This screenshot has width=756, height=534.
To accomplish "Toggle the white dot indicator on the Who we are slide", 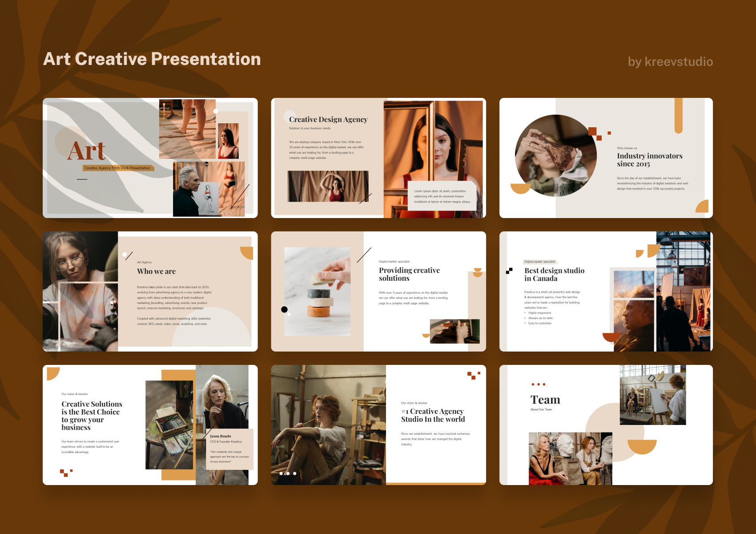I will [124, 254].
